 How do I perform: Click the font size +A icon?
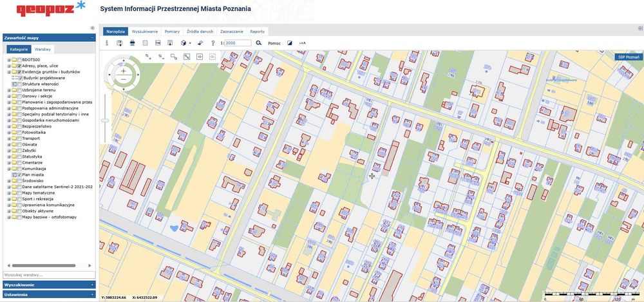(302, 42)
